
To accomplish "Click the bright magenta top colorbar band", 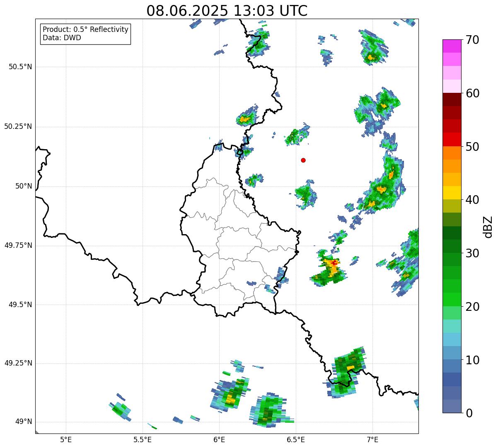I will 452,46.
